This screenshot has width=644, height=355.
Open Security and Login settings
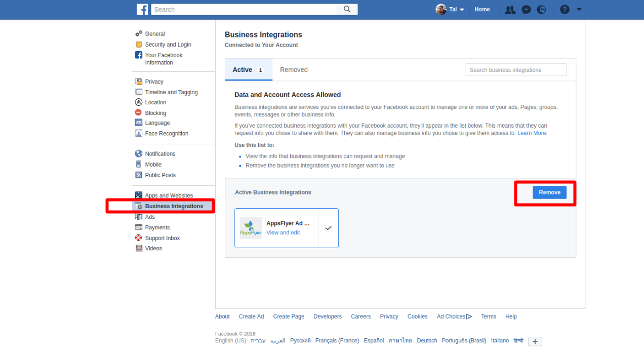168,45
